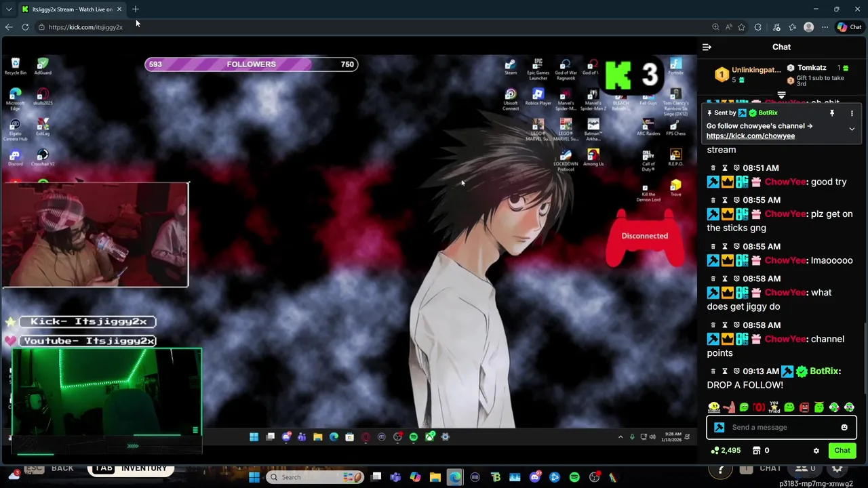Open the emoji picker in message box
The width and height of the screenshot is (868, 488).
tap(844, 428)
